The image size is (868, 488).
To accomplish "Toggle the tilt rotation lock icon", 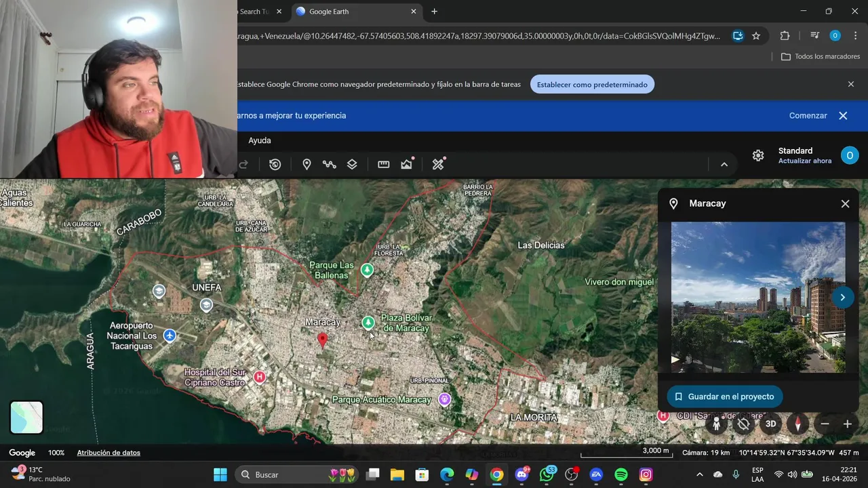I will [743, 424].
